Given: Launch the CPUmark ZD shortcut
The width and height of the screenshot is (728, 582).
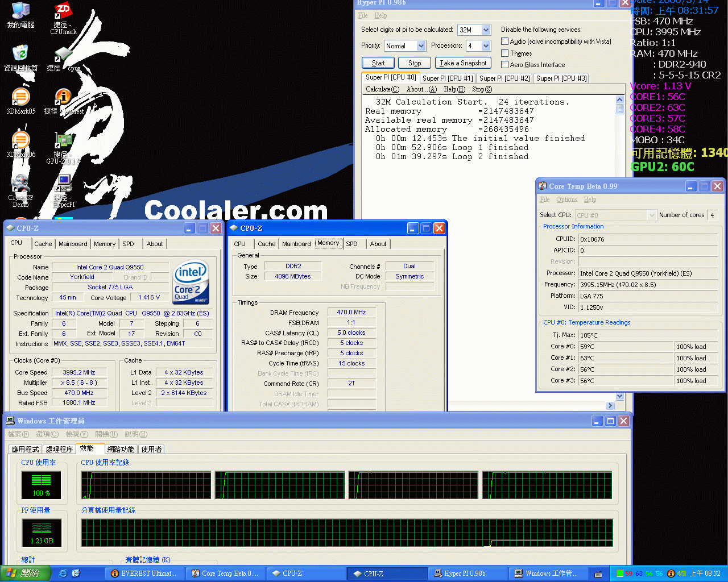Looking at the screenshot, I should 63,18.
